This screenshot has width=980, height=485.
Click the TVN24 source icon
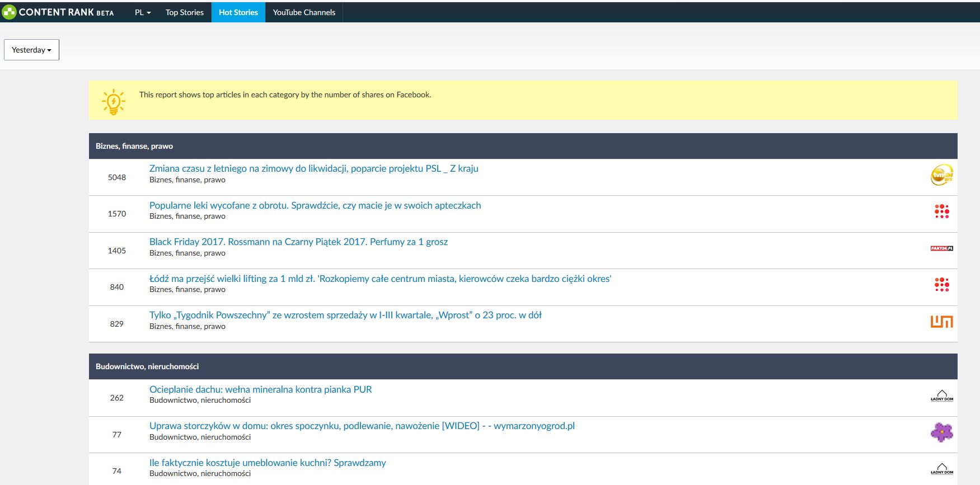(x=941, y=175)
